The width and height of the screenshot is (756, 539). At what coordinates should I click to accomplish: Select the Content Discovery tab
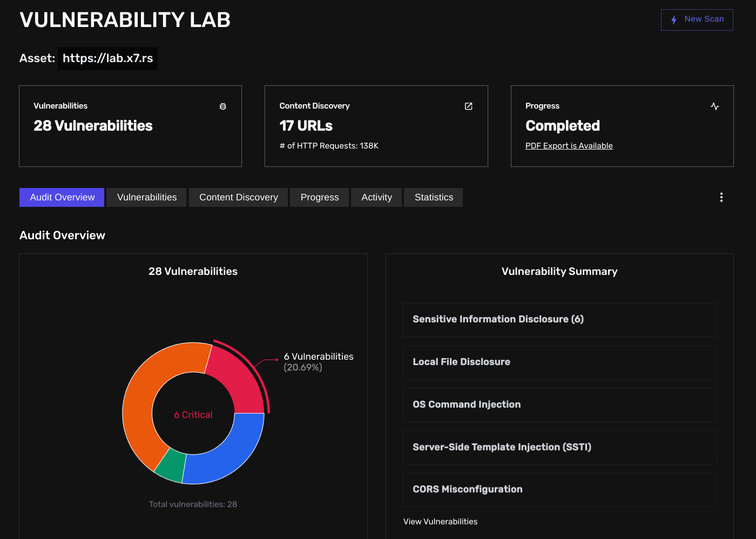[x=239, y=198]
